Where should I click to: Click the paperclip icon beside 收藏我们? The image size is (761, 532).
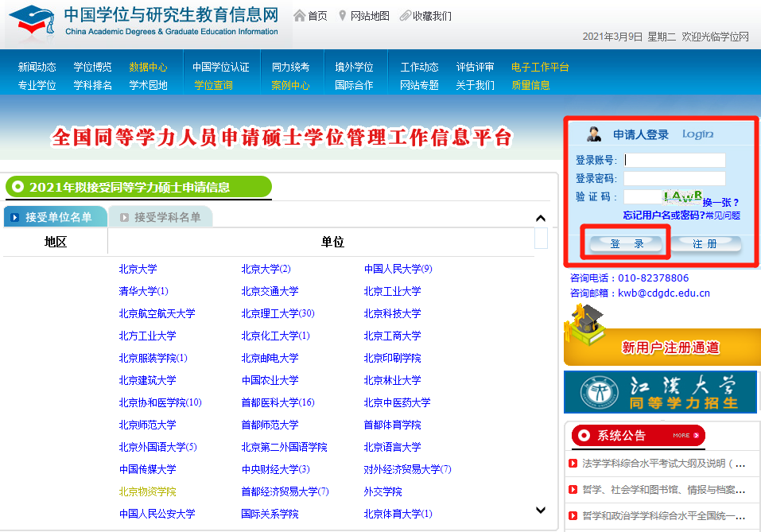point(405,16)
